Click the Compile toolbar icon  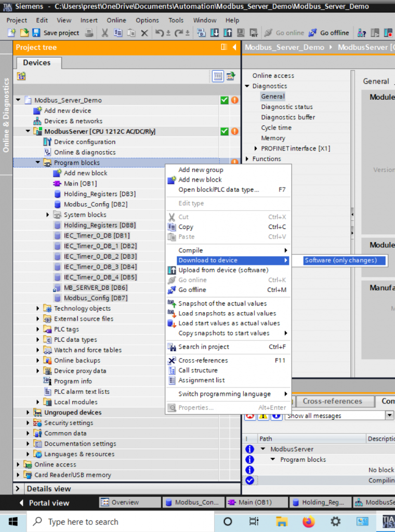tap(201, 33)
